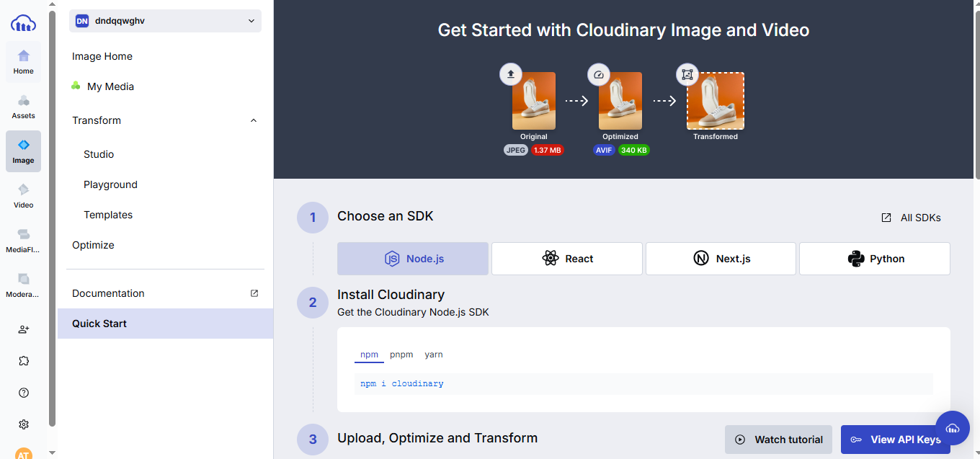
Task: Go to My Media
Action: pos(110,86)
